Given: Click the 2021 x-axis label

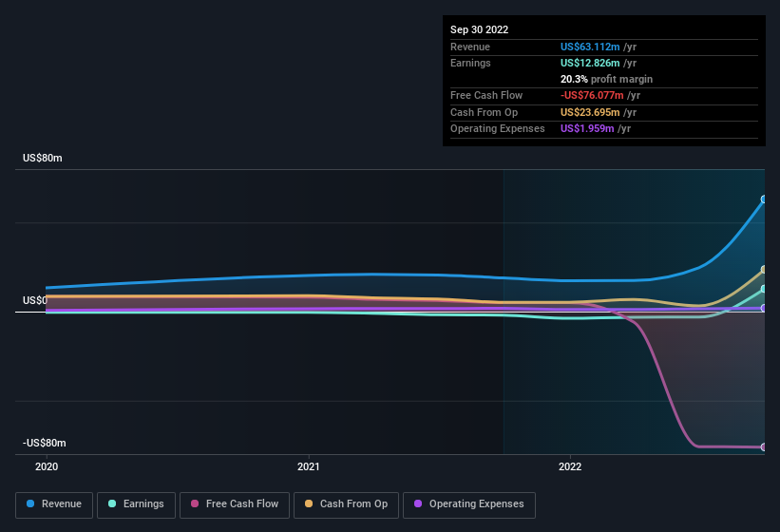Looking at the screenshot, I should click(x=309, y=466).
